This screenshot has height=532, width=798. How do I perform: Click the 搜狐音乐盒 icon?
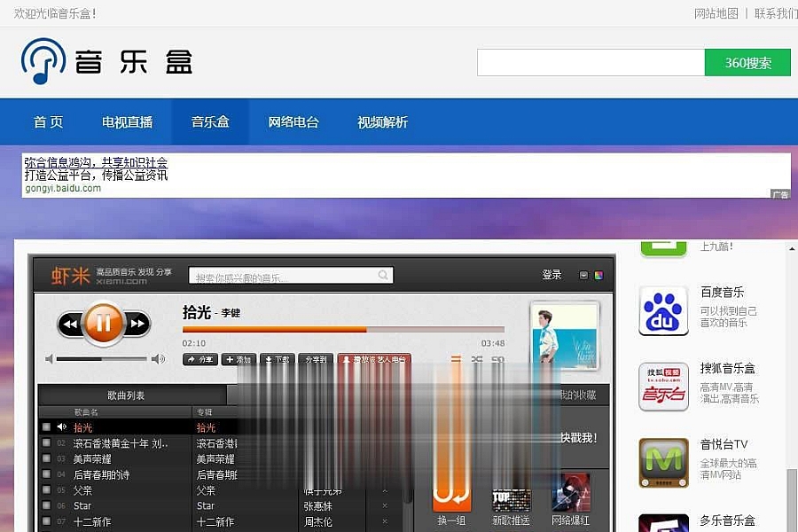[663, 387]
